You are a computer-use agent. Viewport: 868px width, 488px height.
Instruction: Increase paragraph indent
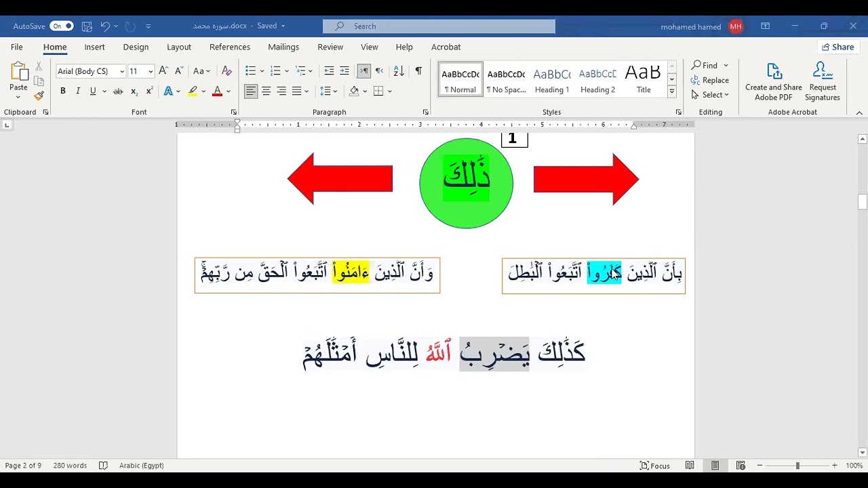click(x=344, y=71)
